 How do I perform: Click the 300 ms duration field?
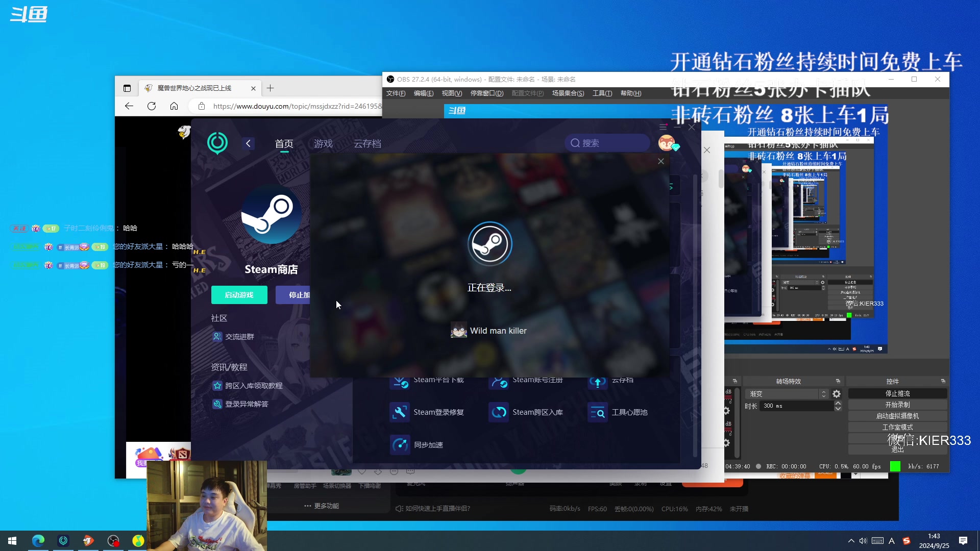(x=797, y=406)
